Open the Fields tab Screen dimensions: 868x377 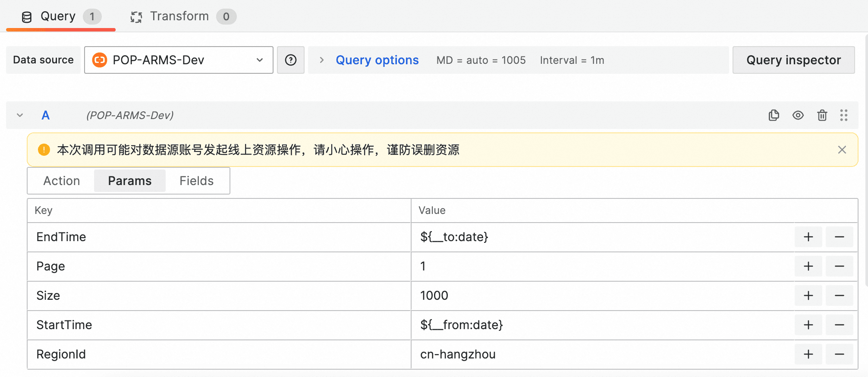click(196, 181)
